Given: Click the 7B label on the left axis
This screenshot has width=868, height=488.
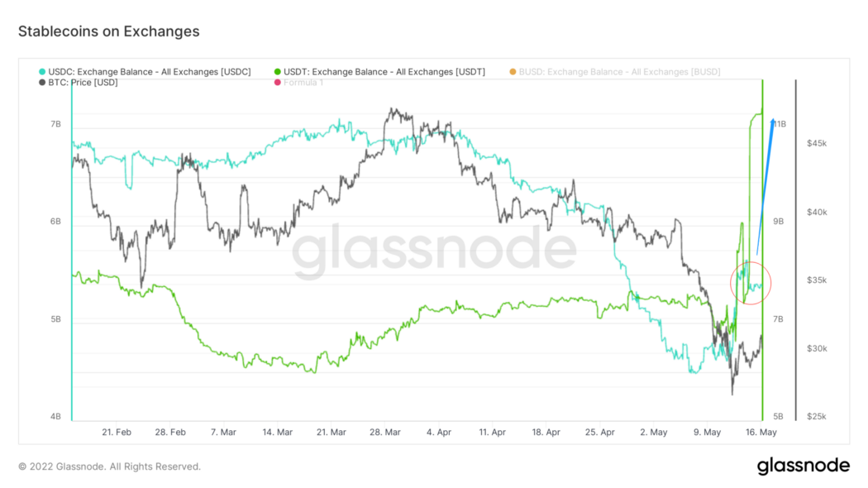Looking at the screenshot, I should tap(55, 124).
